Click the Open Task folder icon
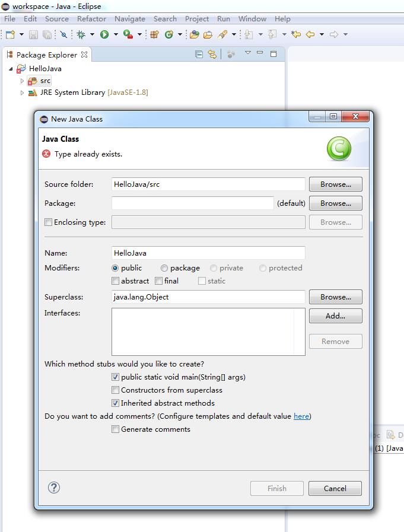The image size is (404, 532). (208, 34)
